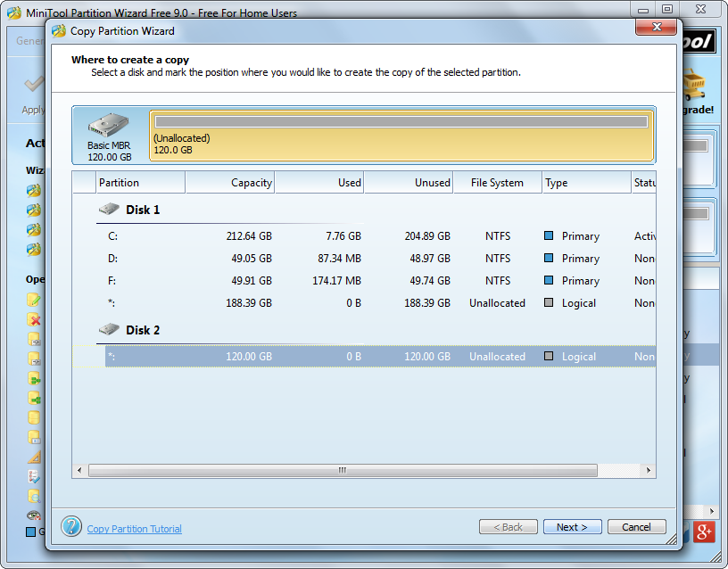Click the 174.17 MB used cell

tap(336, 280)
